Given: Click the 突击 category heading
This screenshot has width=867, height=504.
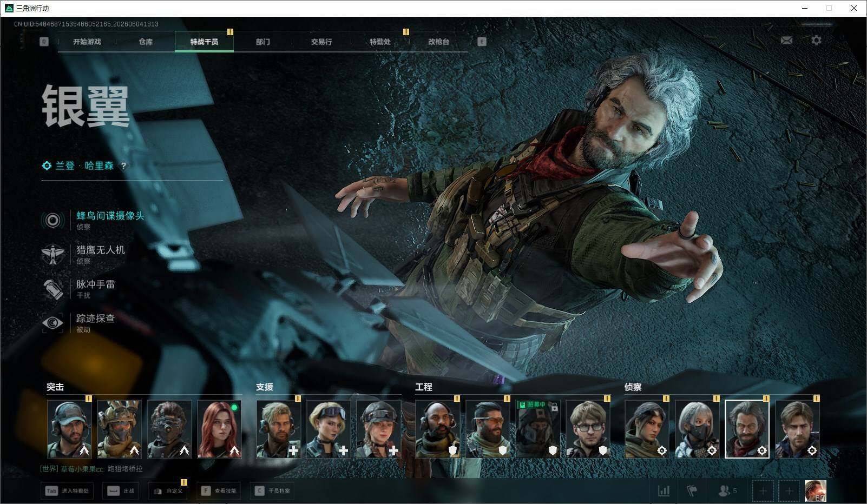Looking at the screenshot, I should pyautogui.click(x=55, y=387).
